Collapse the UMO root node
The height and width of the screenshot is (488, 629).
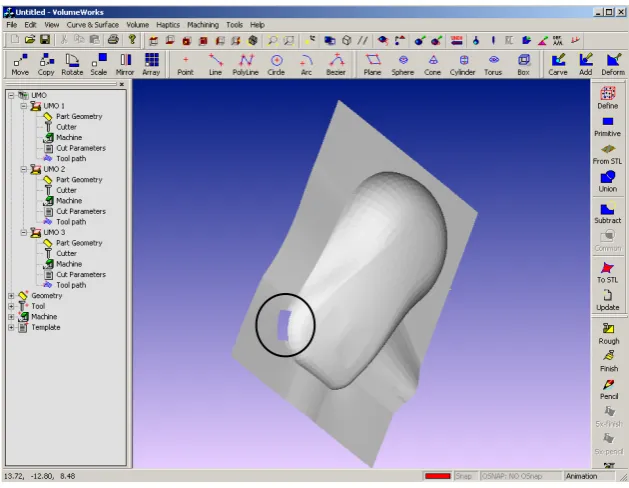11,95
